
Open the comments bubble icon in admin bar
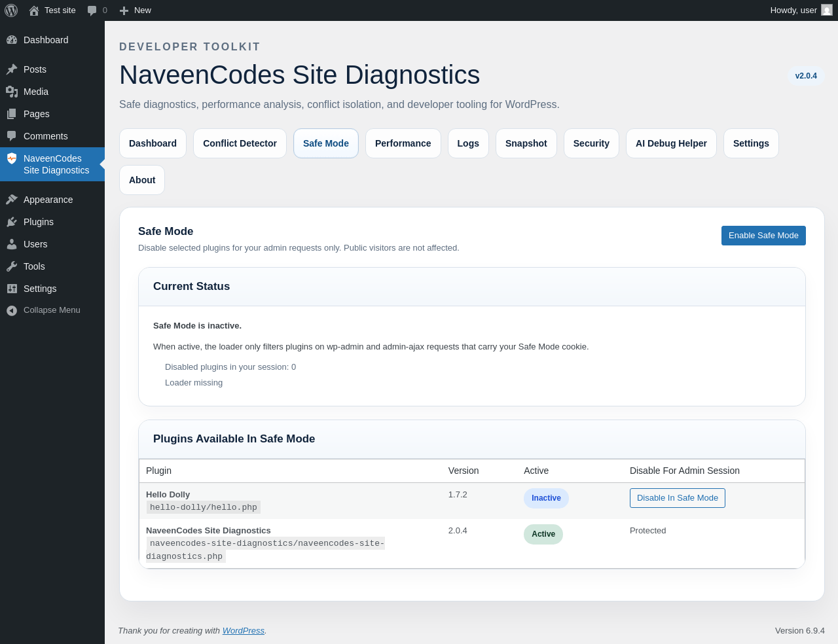92,10
